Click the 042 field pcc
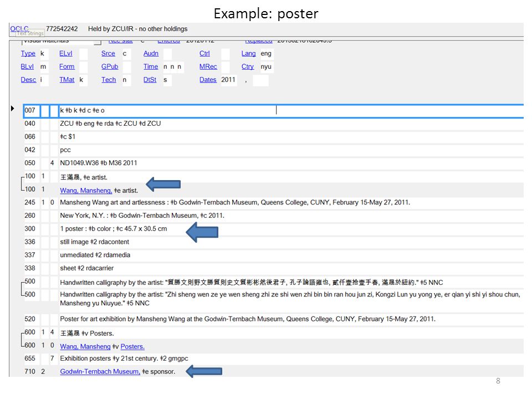532x399 pixels. coord(65,150)
